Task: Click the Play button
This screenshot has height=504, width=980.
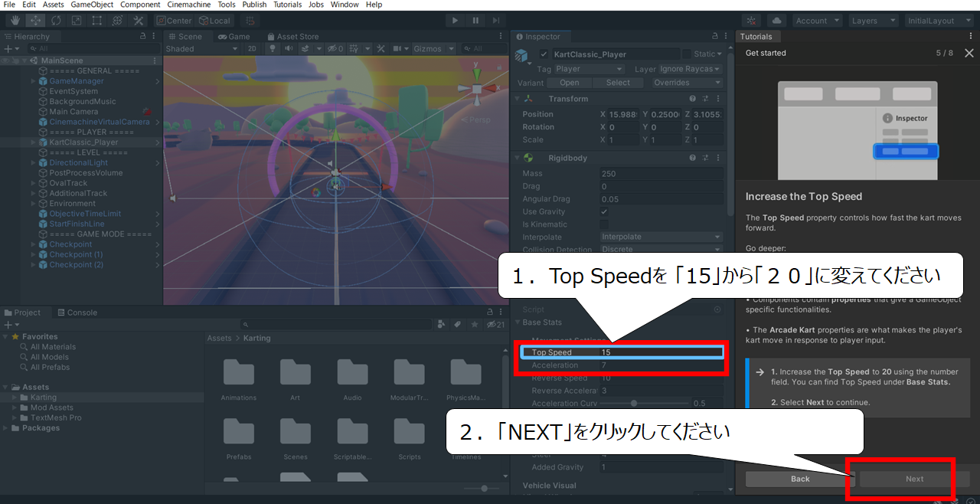Action: [x=456, y=21]
